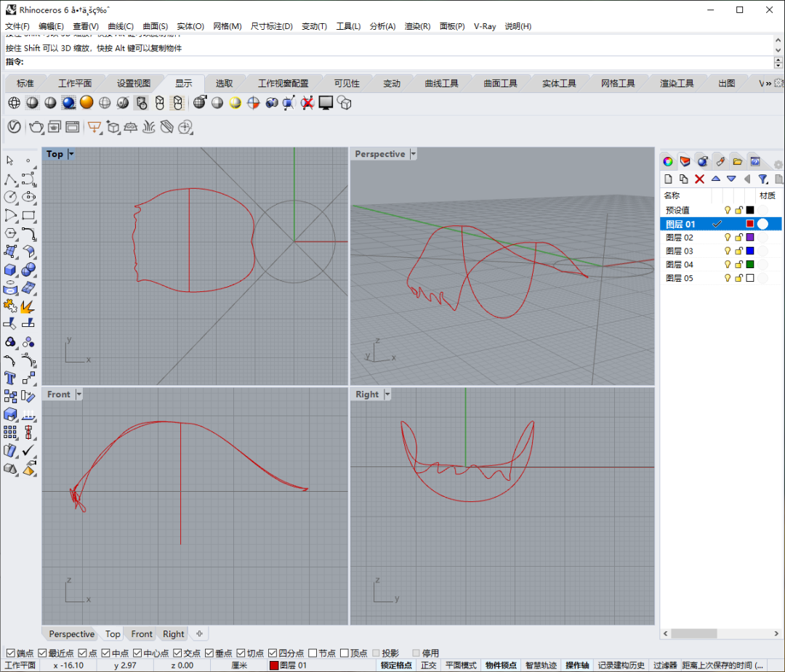785x672 pixels.
Task: Select the arrow pointer select tool
Action: 9,160
